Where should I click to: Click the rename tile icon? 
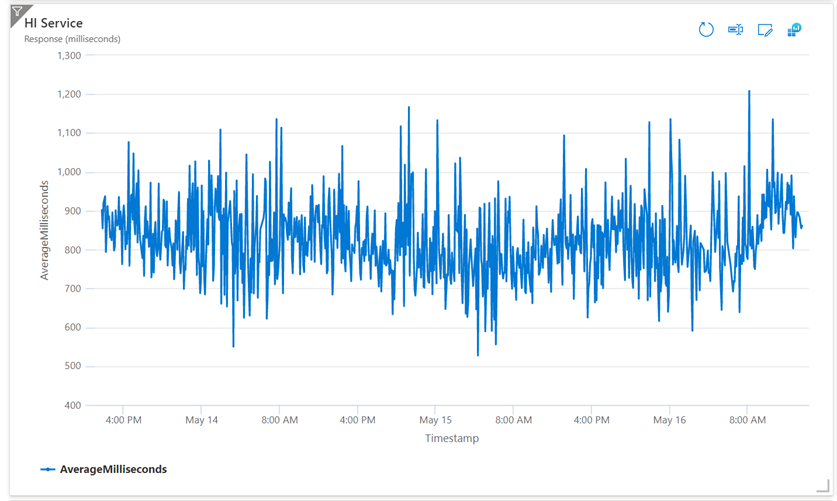coord(735,30)
